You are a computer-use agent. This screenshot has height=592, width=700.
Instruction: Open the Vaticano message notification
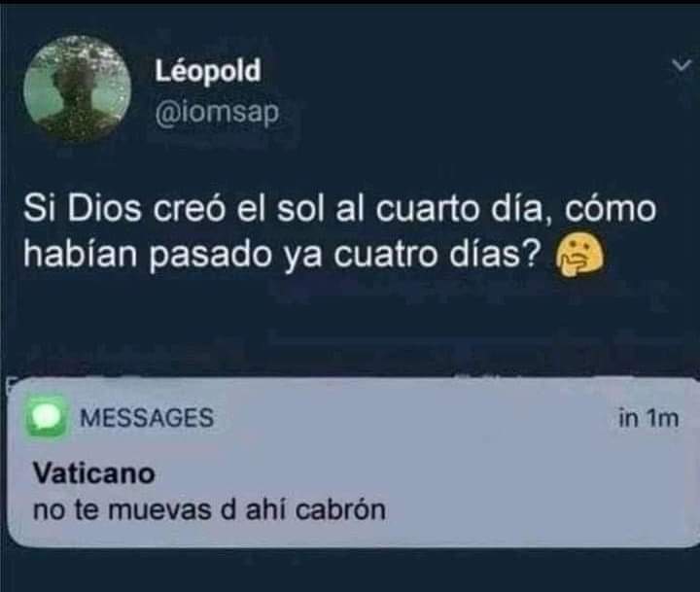pos(351,463)
